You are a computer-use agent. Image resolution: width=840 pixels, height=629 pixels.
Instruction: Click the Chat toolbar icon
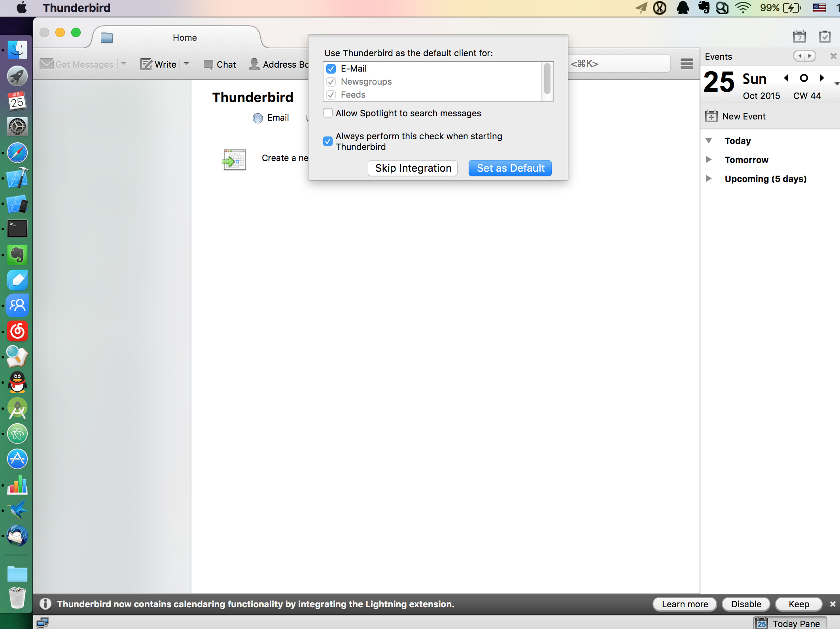tap(208, 64)
